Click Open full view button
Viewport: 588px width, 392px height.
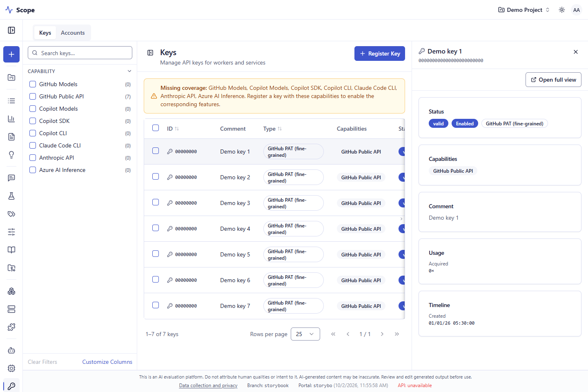point(553,80)
